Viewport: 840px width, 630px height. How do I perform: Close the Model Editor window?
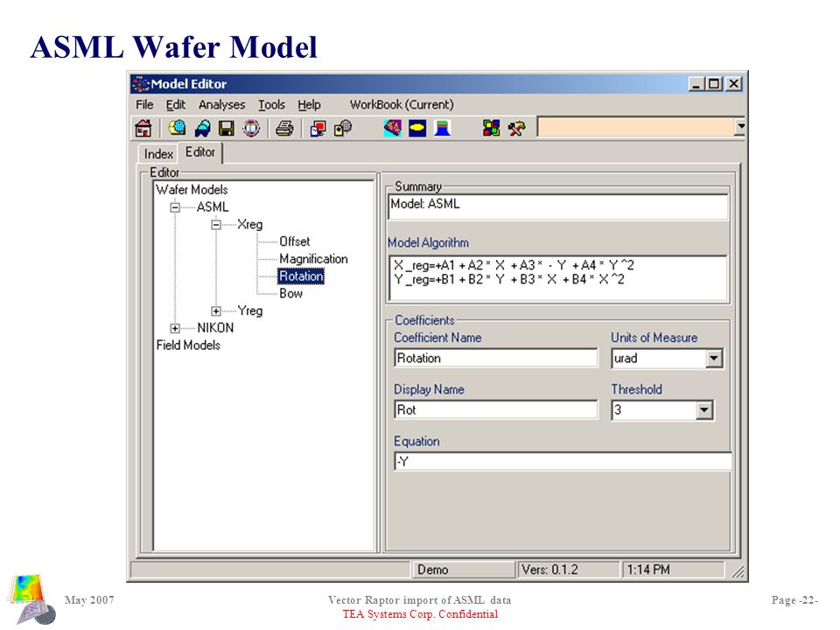(x=734, y=84)
